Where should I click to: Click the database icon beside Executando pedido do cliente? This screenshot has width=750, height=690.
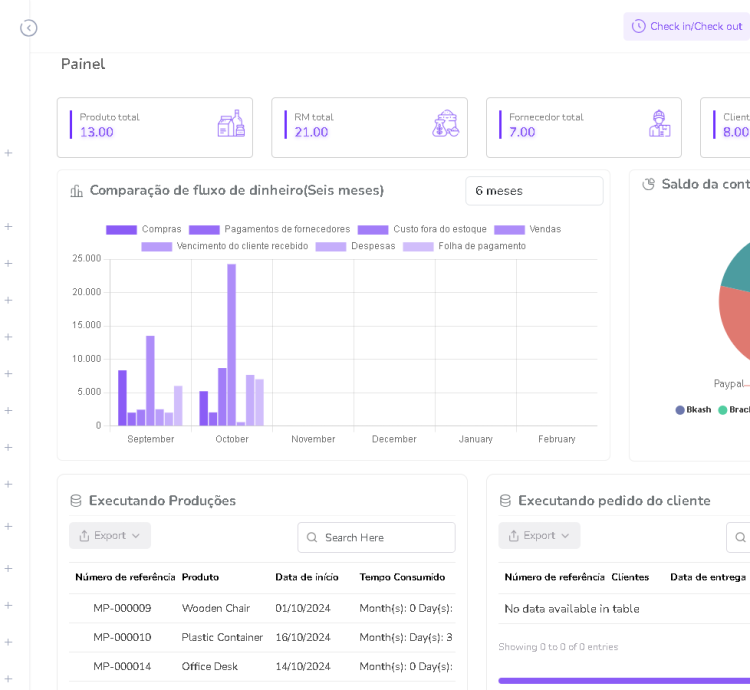pyautogui.click(x=505, y=501)
